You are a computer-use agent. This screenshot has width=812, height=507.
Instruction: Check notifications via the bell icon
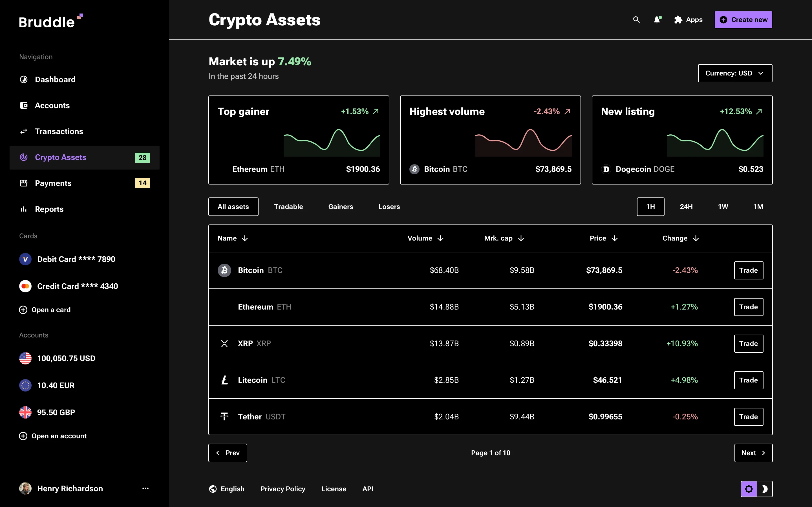tap(657, 20)
